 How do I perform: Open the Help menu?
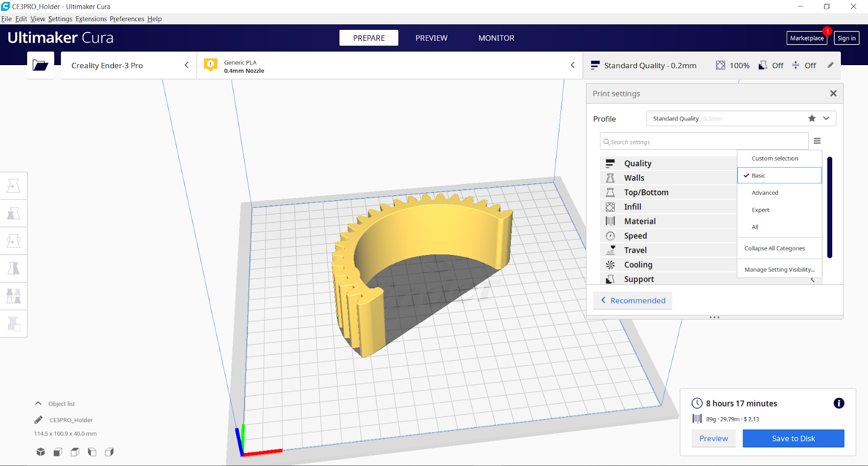pyautogui.click(x=155, y=19)
